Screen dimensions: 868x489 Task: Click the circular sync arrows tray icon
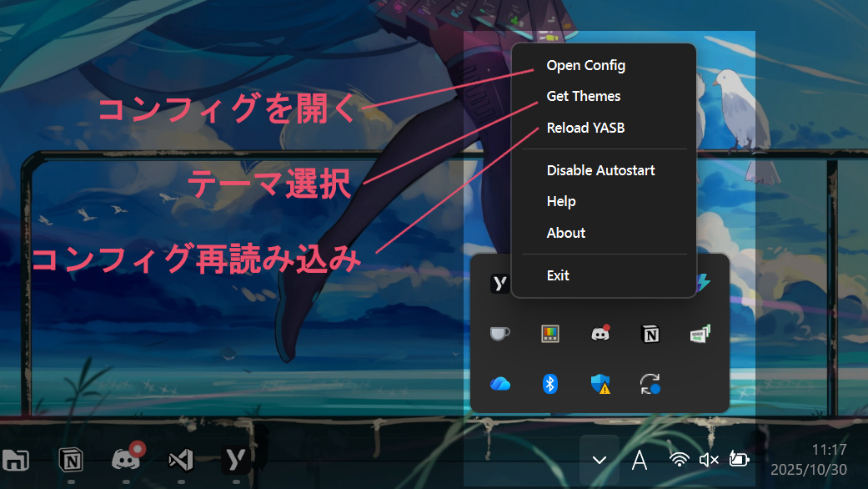pyautogui.click(x=650, y=384)
